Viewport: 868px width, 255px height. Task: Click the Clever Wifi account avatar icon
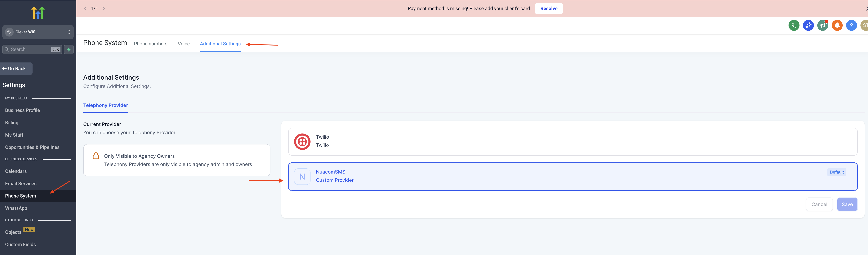pyautogui.click(x=9, y=32)
